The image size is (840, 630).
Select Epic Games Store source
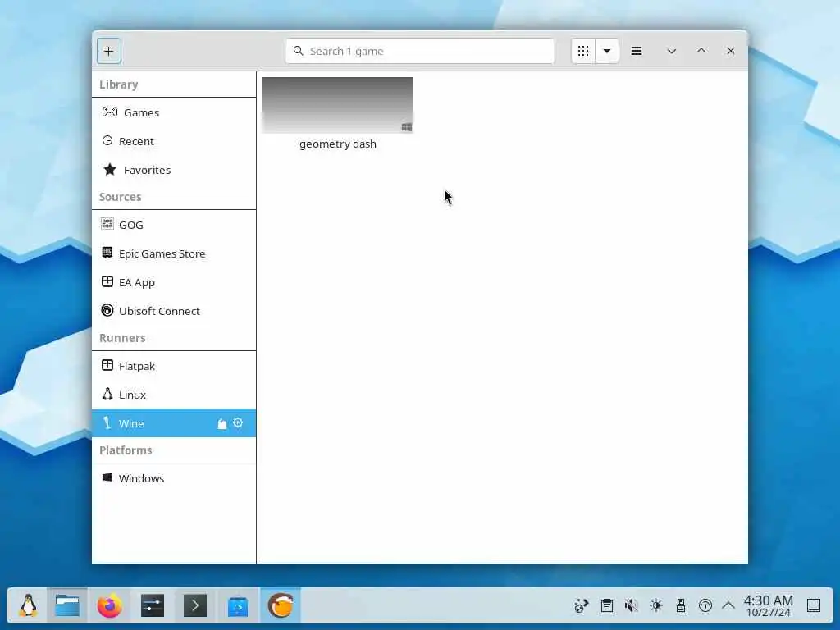tap(174, 254)
